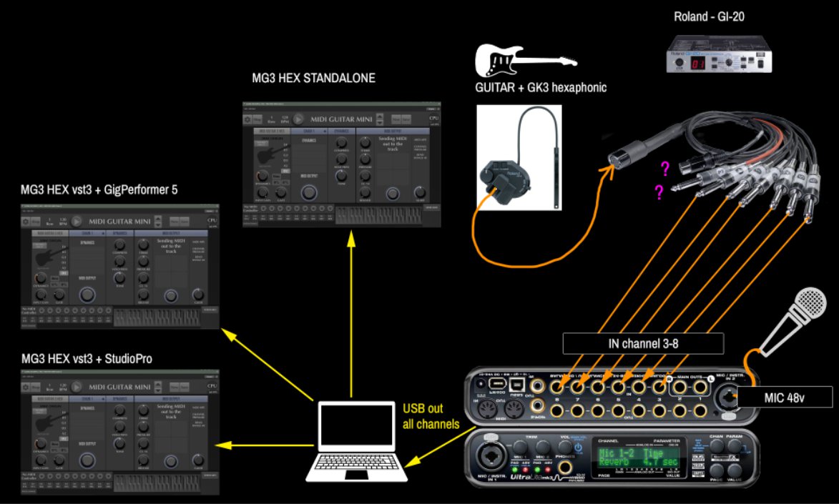Viewport: 839px width, 504px height.
Task: Toggle the highlighted E2 string button in Standalone window
Action: (x=286, y=172)
